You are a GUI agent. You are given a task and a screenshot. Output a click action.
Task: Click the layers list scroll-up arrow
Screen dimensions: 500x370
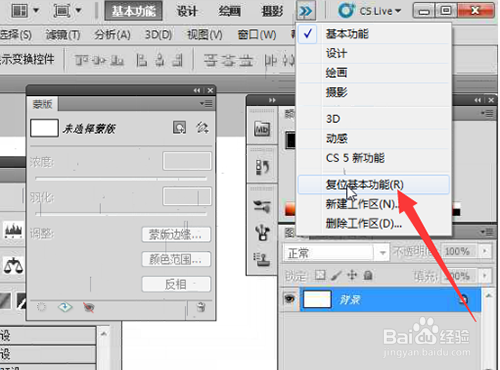(488, 296)
